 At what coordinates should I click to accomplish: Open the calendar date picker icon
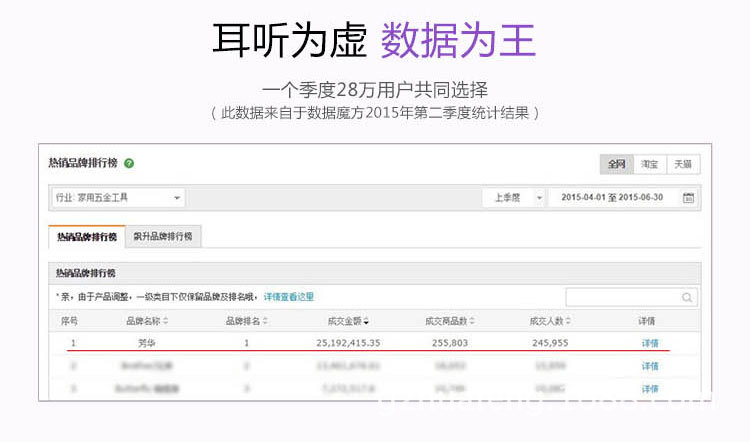pos(688,198)
